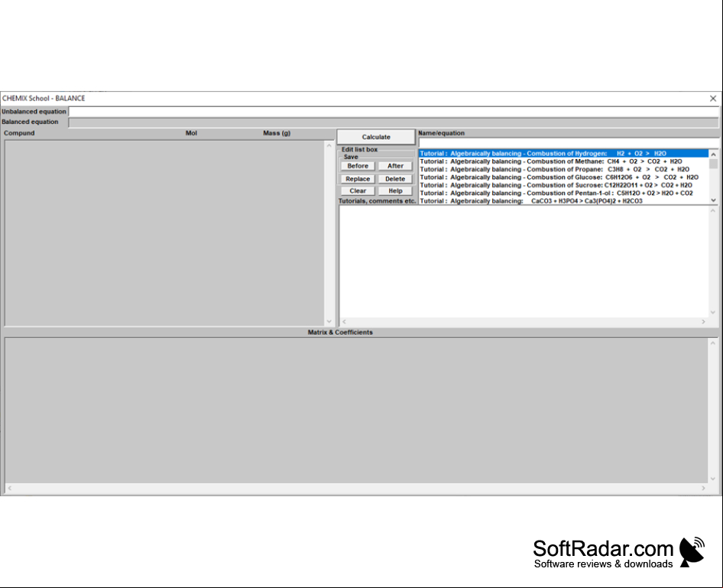Save entry After the selected item

pos(395,166)
